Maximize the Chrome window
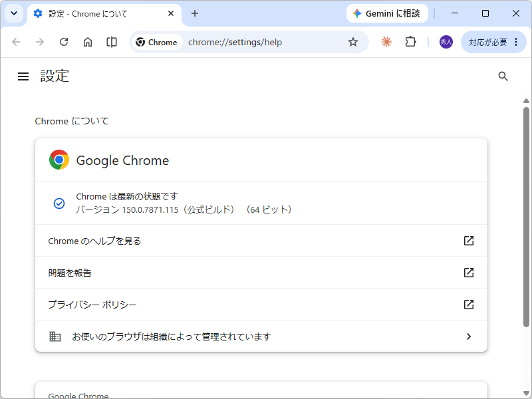The width and height of the screenshot is (532, 399). (x=485, y=13)
